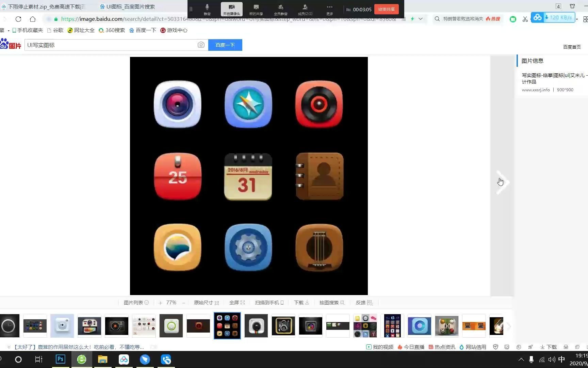
Task: Open 今日直播 in the status bar
Action: coord(411,347)
